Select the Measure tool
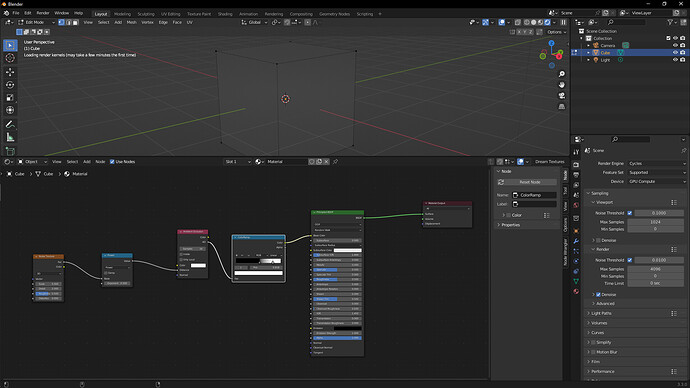690x388 pixels. coord(10,137)
